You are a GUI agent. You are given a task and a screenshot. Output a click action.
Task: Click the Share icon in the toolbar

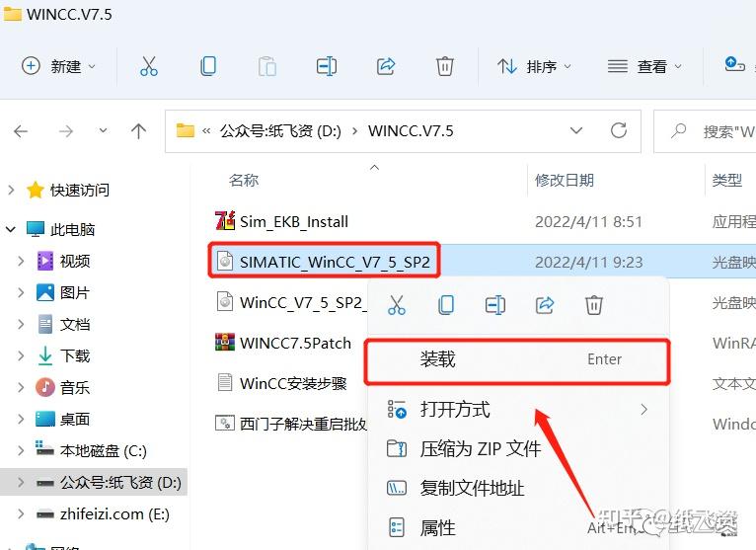point(386,66)
